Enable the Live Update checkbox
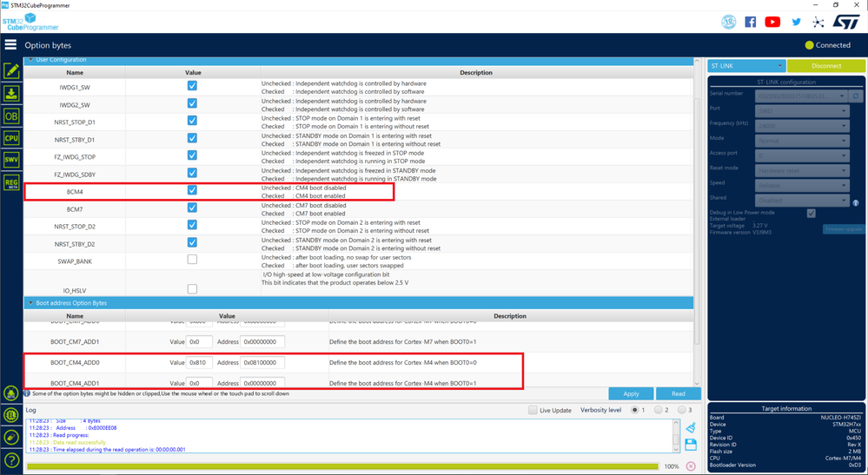 tap(533, 410)
